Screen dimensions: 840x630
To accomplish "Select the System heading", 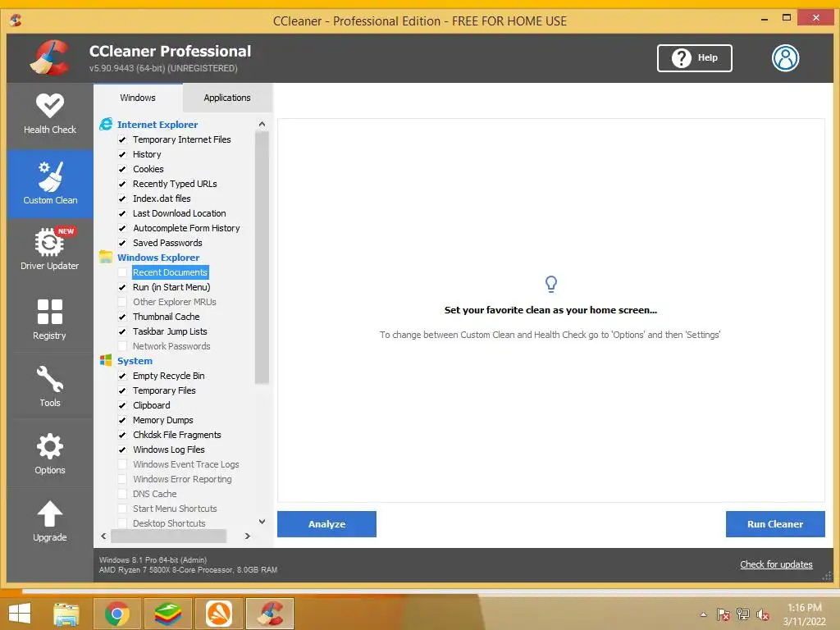I will click(x=135, y=361).
